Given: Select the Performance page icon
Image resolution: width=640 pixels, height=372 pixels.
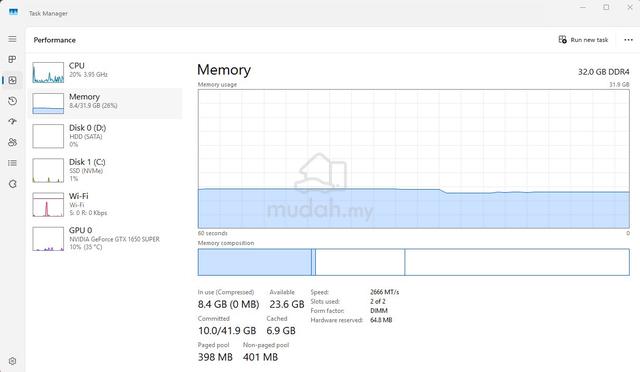Looking at the screenshot, I should (x=12, y=80).
